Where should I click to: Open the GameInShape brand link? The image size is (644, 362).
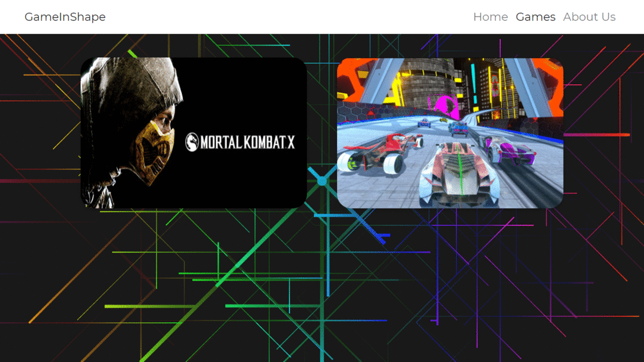pyautogui.click(x=65, y=17)
